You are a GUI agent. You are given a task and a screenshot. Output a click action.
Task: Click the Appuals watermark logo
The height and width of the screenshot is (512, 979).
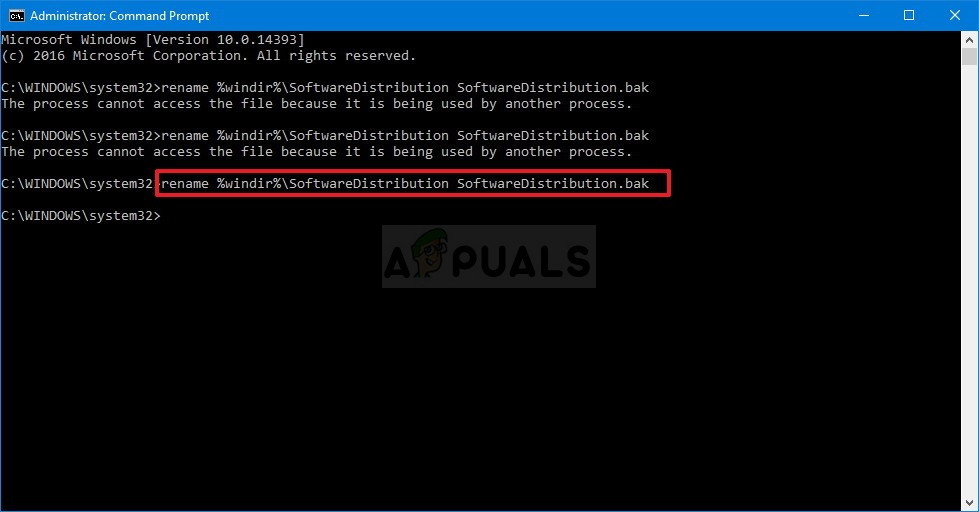point(488,257)
